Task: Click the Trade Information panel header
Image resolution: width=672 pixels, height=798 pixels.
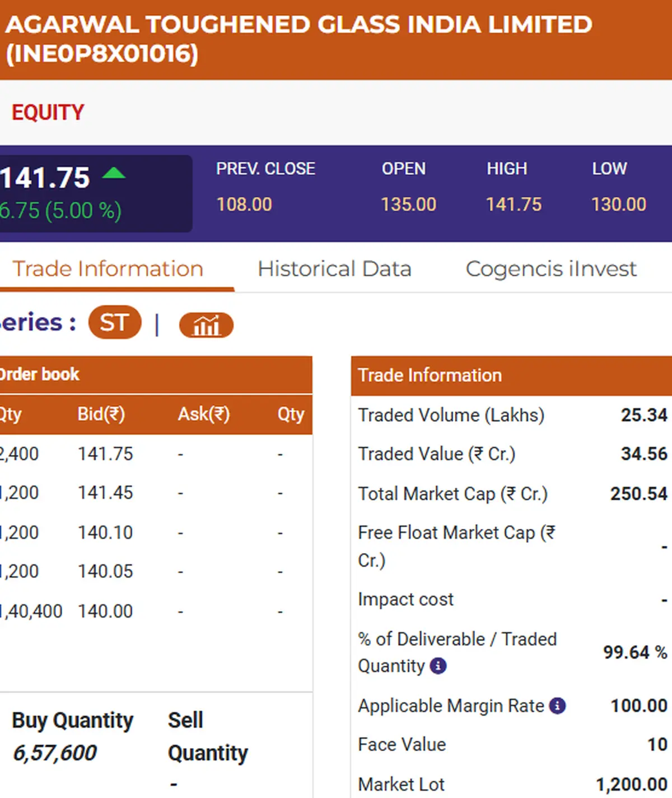Action: [x=511, y=375]
